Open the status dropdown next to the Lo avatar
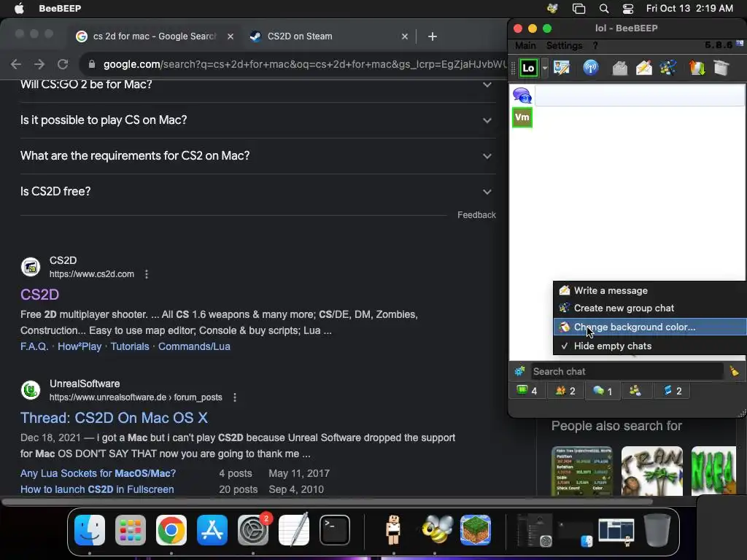The height and width of the screenshot is (560, 747). point(544,68)
